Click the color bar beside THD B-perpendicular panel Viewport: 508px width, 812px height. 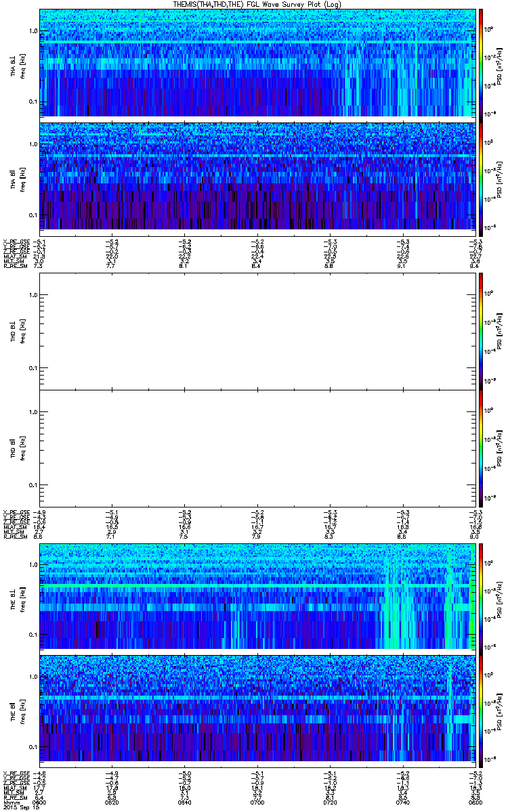[x=481, y=330]
